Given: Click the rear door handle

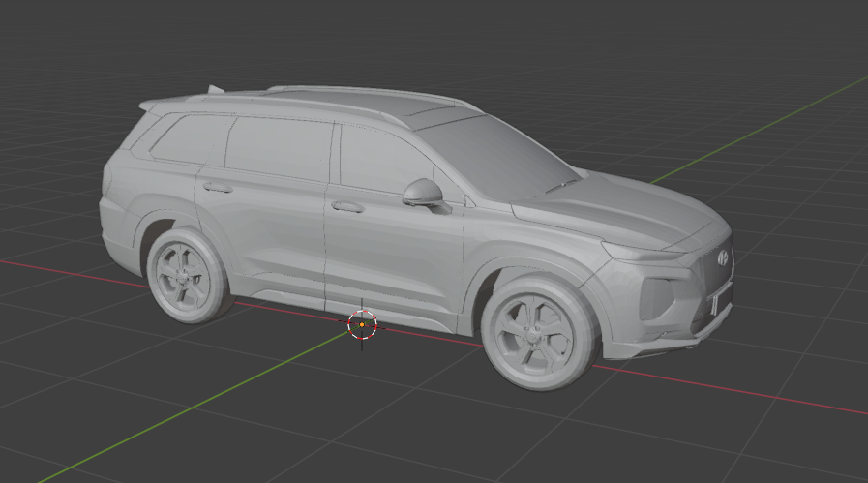Looking at the screenshot, I should 218,188.
